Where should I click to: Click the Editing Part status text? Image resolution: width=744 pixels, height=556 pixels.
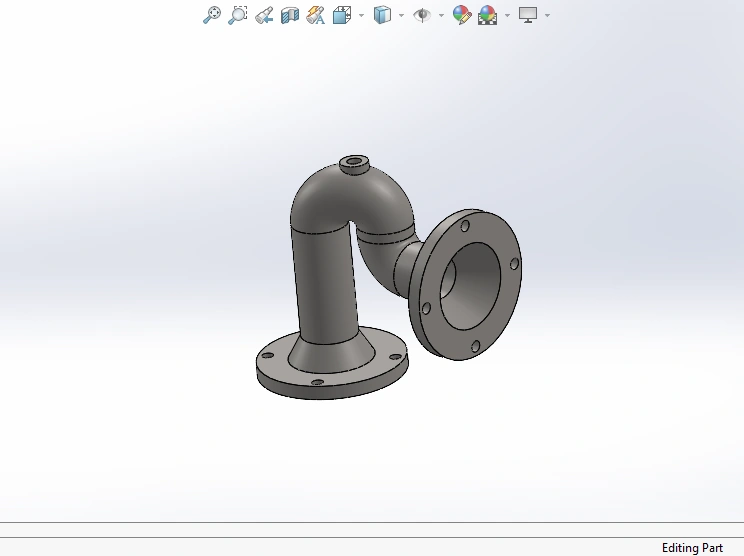pyautogui.click(x=692, y=548)
